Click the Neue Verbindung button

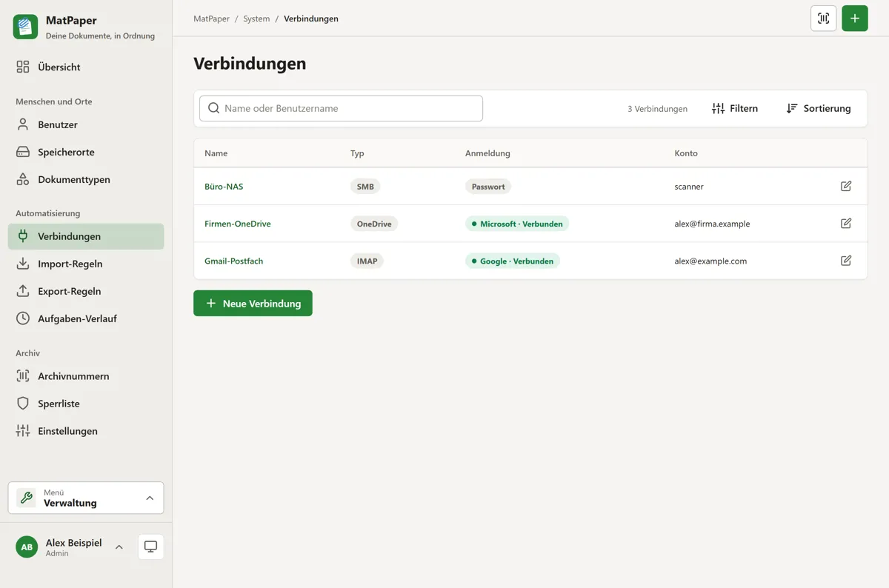pyautogui.click(x=253, y=304)
